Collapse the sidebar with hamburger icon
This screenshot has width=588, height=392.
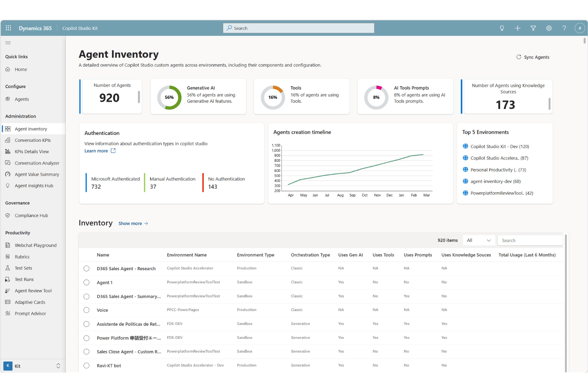tap(8, 42)
